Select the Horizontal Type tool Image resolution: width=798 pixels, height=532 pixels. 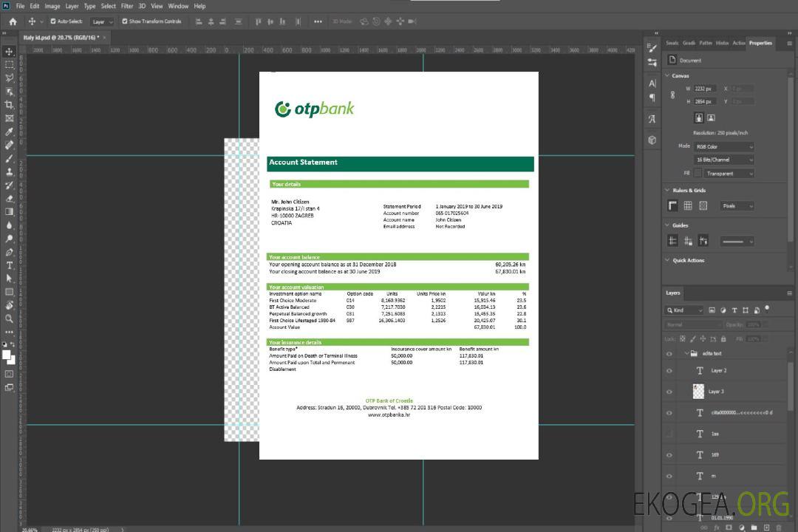click(9, 265)
